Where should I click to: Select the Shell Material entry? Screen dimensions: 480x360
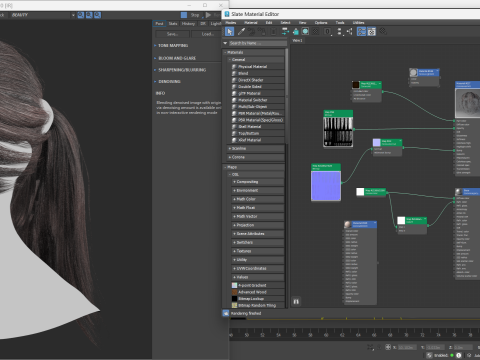[257, 127]
